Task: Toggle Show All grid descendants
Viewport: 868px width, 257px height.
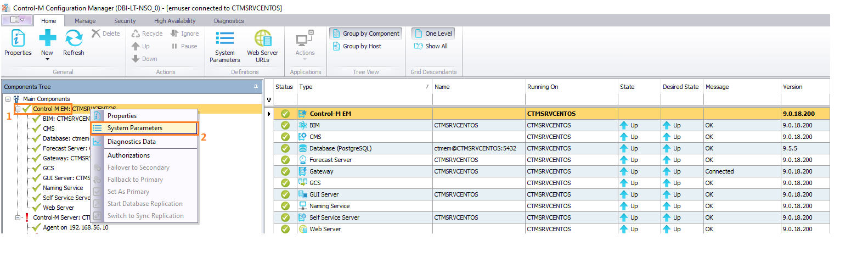Action: (431, 46)
